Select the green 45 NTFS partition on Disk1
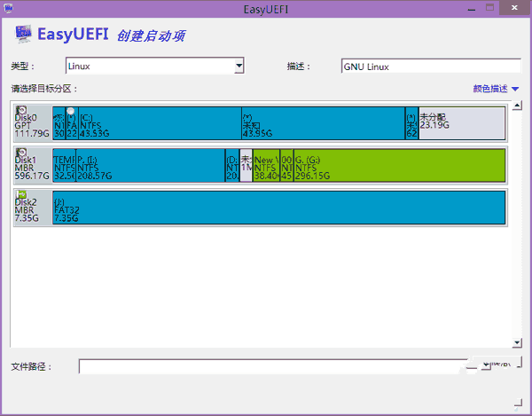 pos(286,166)
